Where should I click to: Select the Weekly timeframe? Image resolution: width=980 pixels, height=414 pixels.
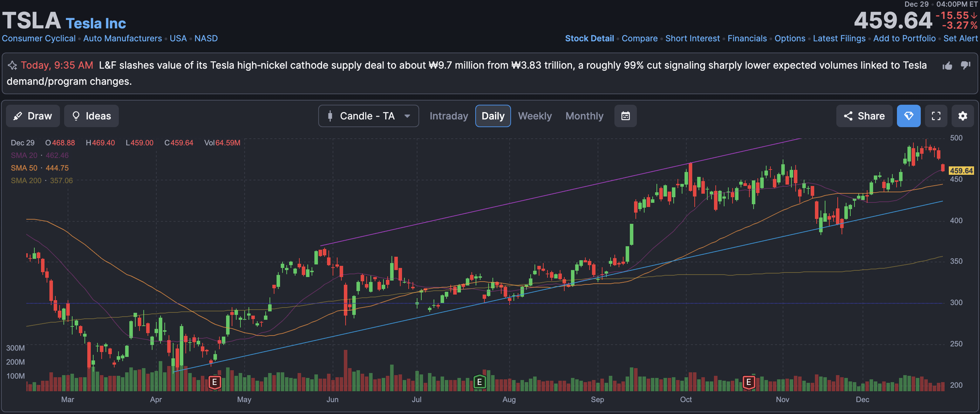click(x=535, y=116)
